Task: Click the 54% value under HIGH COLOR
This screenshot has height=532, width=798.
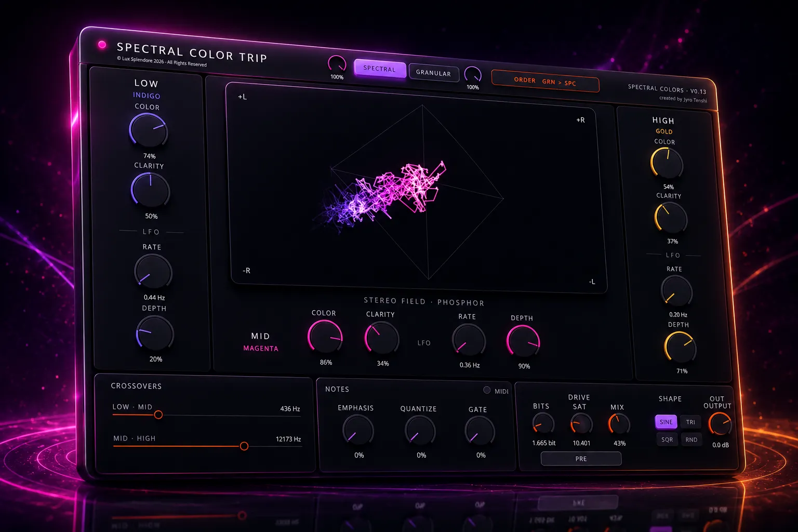Action: (x=669, y=187)
